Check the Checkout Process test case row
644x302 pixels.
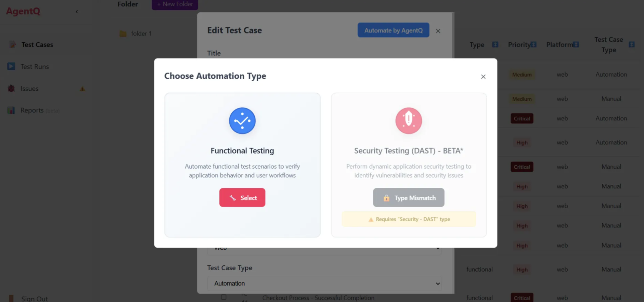223,297
